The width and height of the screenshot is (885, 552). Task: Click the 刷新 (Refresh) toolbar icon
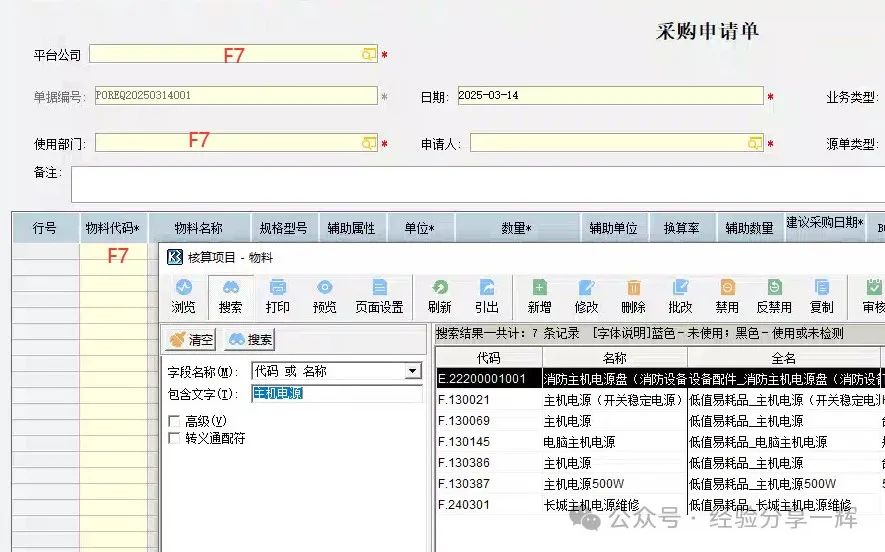click(439, 296)
